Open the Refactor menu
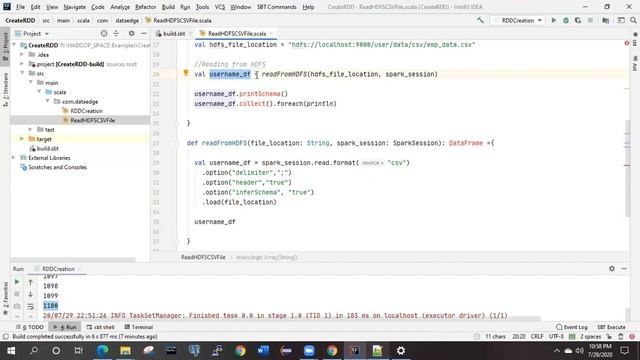Screen dimensions: 640x360 point(146,7)
